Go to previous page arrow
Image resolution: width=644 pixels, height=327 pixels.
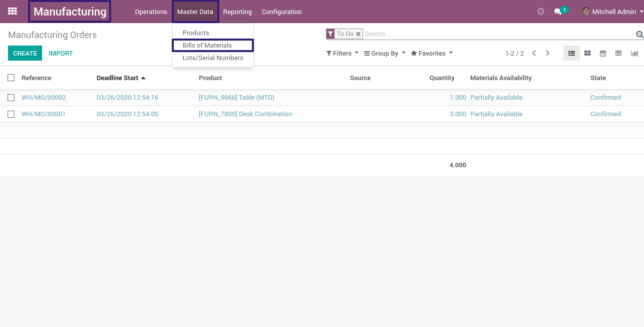534,53
